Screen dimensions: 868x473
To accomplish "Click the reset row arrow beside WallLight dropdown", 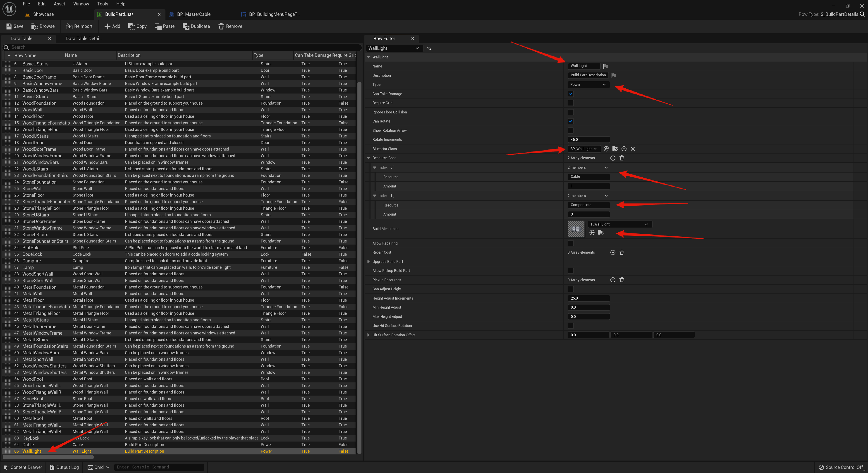I will coord(429,48).
